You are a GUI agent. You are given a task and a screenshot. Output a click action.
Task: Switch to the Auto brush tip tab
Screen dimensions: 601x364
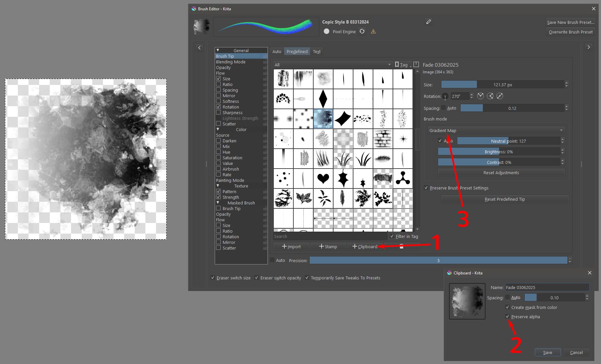(x=277, y=51)
